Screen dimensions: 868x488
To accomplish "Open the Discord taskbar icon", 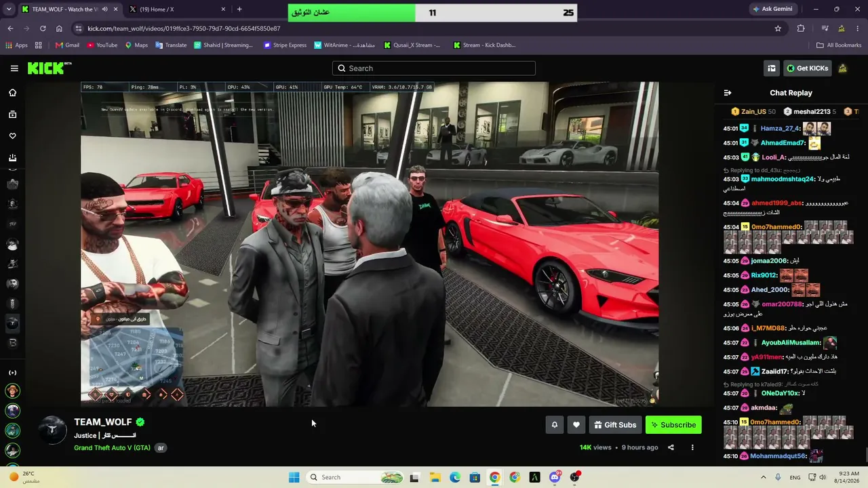I will 555,477.
